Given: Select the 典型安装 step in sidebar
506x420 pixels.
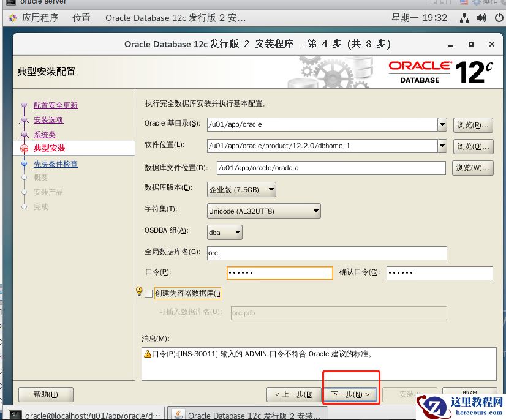Looking at the screenshot, I should [x=50, y=148].
